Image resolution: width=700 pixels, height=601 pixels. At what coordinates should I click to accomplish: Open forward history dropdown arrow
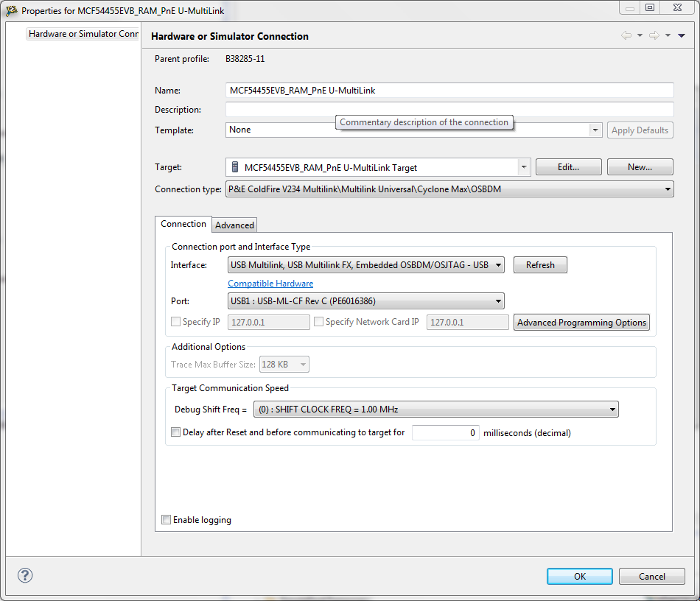(x=668, y=35)
